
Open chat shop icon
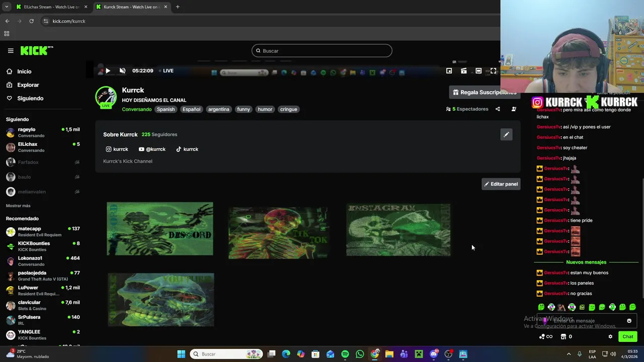coord(567,337)
